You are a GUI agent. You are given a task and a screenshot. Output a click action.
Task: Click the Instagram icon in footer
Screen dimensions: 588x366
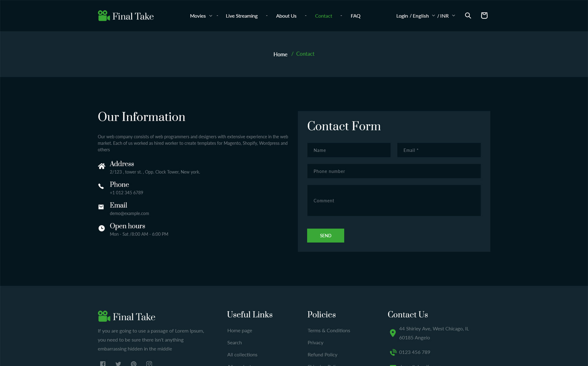(149, 363)
